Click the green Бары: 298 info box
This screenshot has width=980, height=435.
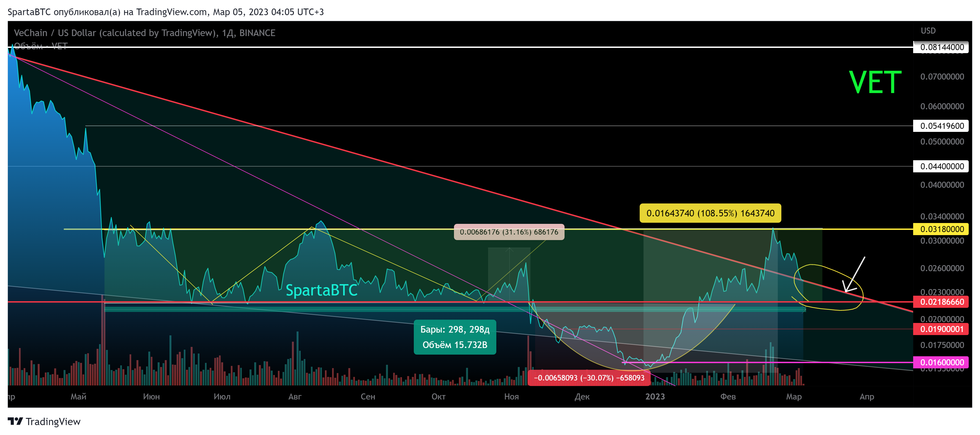pos(455,337)
